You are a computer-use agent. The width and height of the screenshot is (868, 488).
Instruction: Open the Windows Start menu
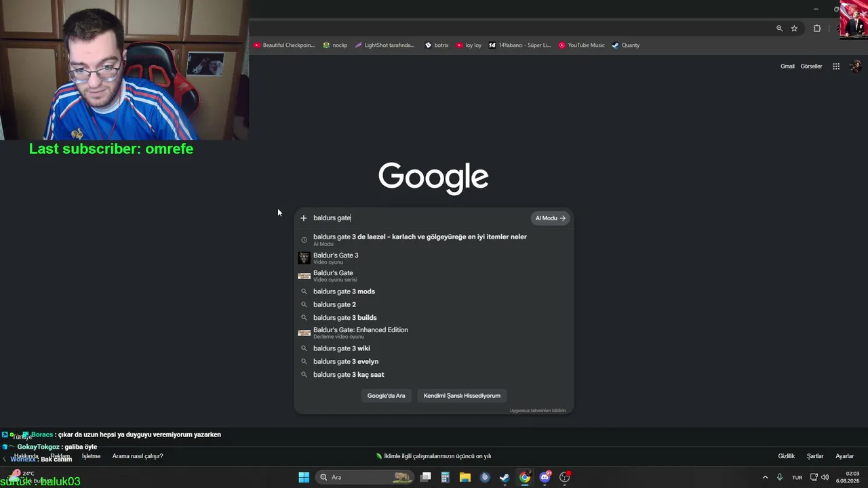click(x=304, y=477)
